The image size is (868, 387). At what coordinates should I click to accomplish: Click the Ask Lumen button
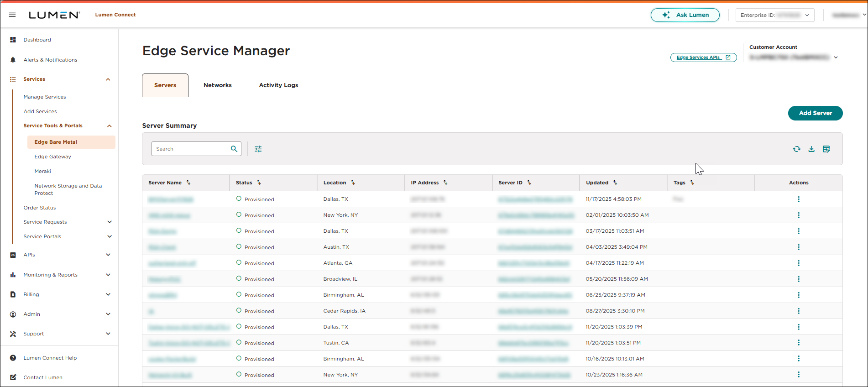click(x=685, y=15)
